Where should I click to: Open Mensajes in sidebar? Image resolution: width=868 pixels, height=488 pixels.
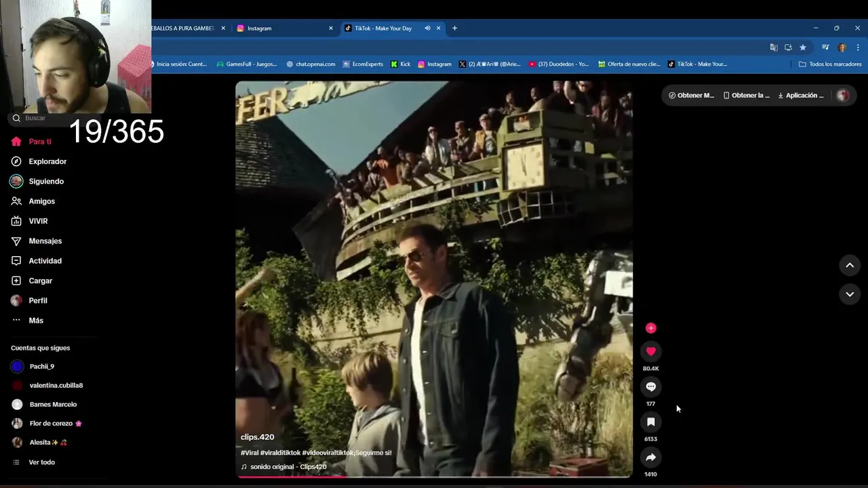[x=37, y=241]
